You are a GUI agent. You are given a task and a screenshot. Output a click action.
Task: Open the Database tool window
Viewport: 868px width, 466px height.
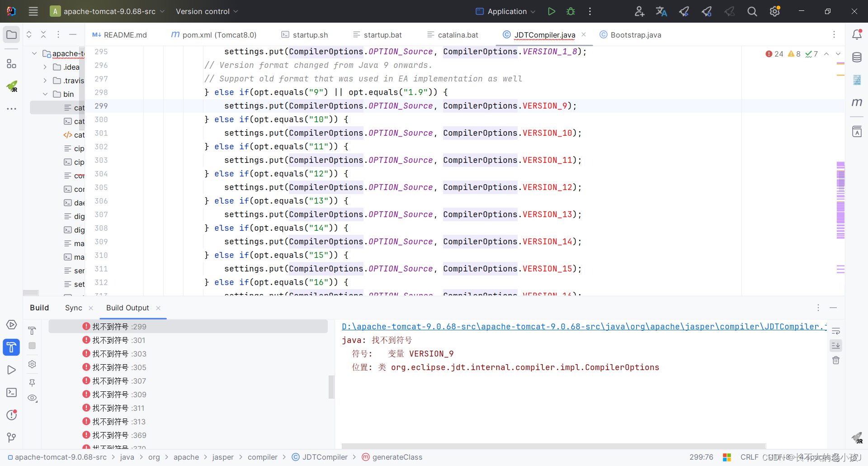(857, 57)
